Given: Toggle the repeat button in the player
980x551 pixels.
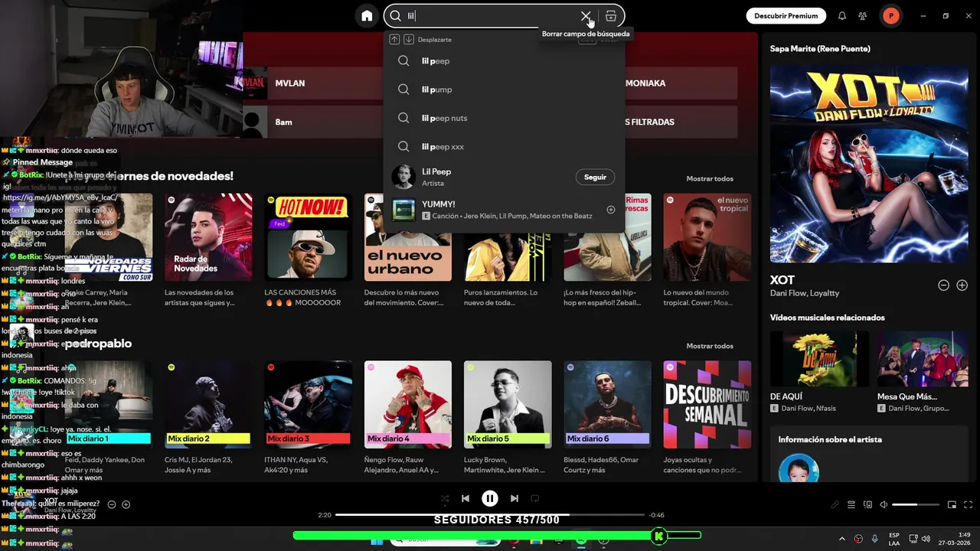Looking at the screenshot, I should click(x=535, y=498).
